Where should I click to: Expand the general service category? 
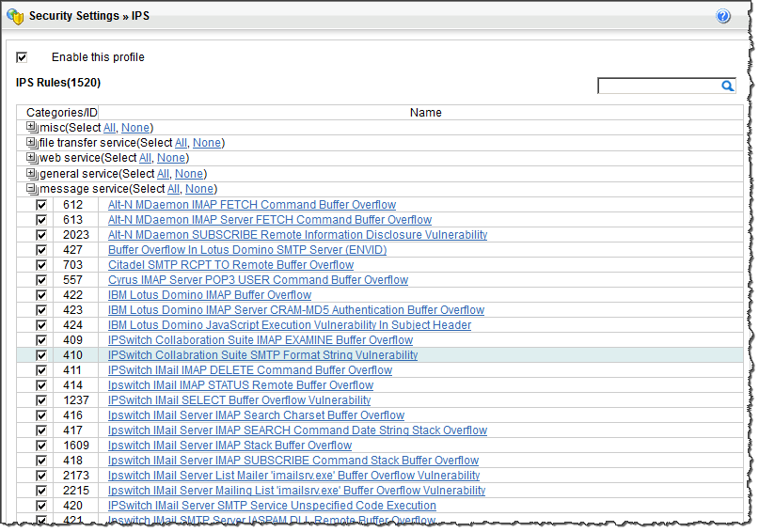coord(32,174)
